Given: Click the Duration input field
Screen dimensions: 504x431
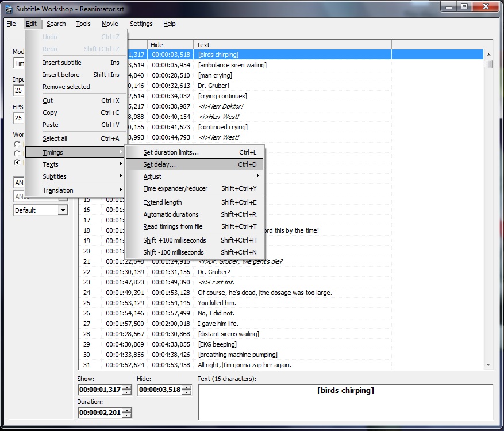Looking at the screenshot, I should [x=101, y=413].
